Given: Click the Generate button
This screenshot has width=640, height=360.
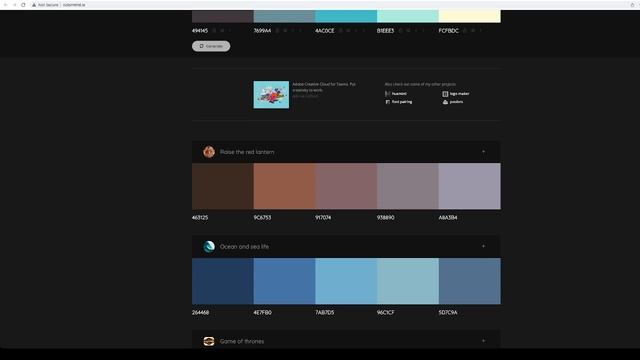Looking at the screenshot, I should (211, 46).
